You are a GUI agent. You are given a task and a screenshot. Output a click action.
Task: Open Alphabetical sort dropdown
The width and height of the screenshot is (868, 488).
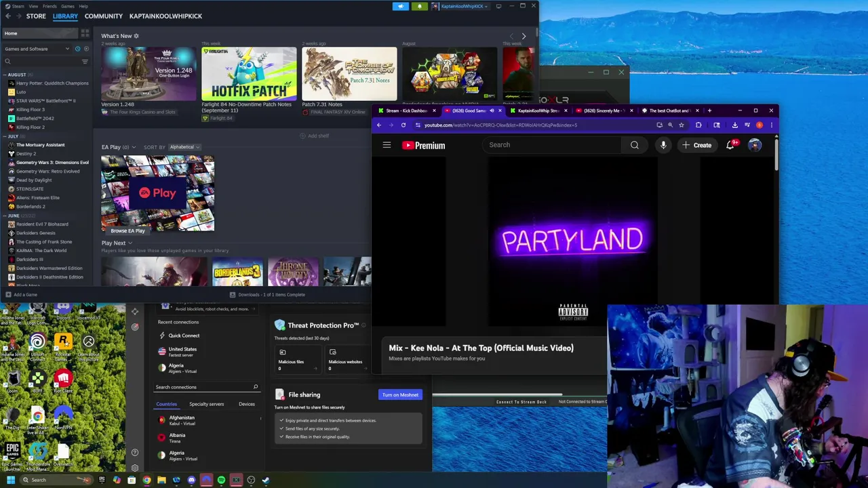(x=183, y=147)
